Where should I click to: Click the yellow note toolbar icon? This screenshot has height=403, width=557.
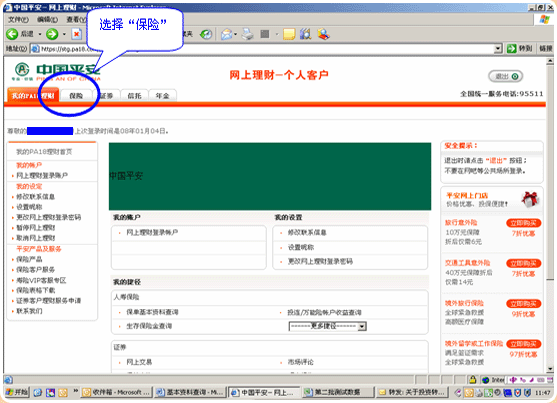point(289,34)
